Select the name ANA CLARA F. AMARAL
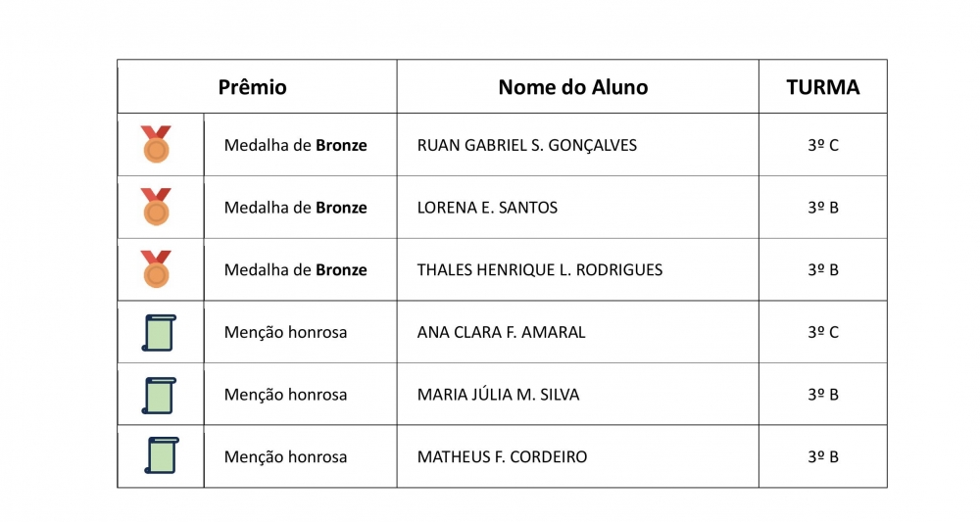The image size is (980, 522). tap(502, 333)
